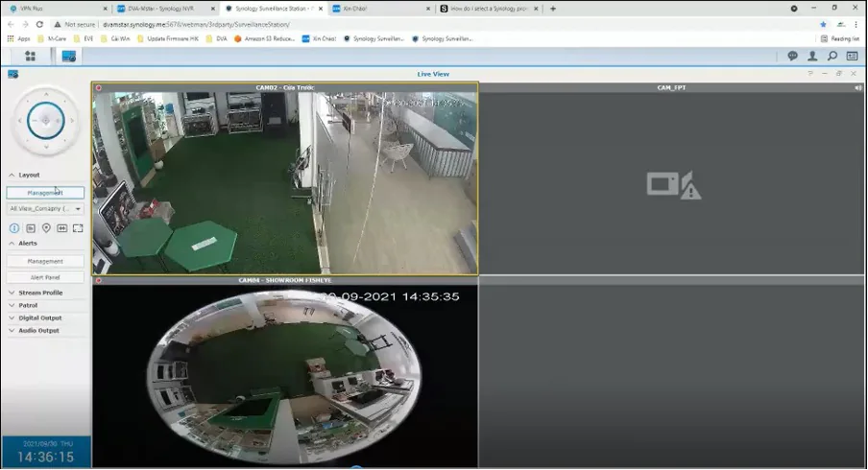Toggle the CAM_FPT audio speaker icon
Image resolution: width=868 pixels, height=470 pixels.
pos(857,87)
